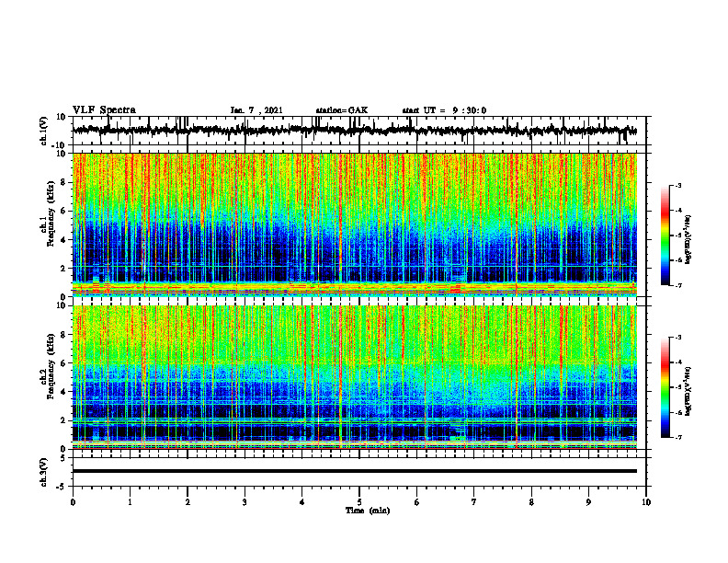Click the log(PSD) label beside ch.2 color bar

click(x=688, y=391)
